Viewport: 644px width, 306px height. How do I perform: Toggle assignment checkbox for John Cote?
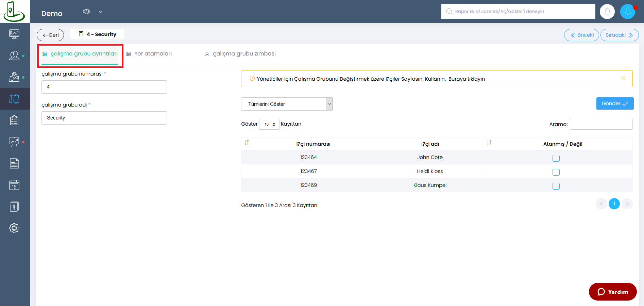click(x=556, y=158)
